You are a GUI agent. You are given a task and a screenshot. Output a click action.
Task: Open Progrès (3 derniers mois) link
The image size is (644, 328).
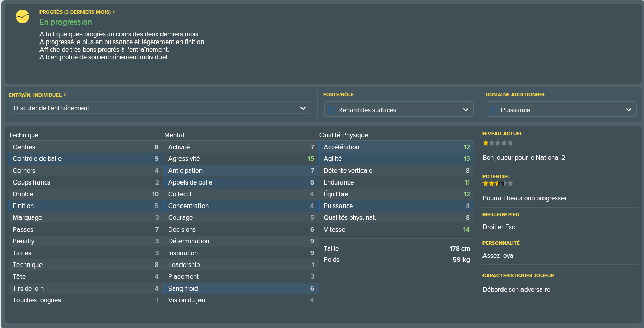click(77, 12)
